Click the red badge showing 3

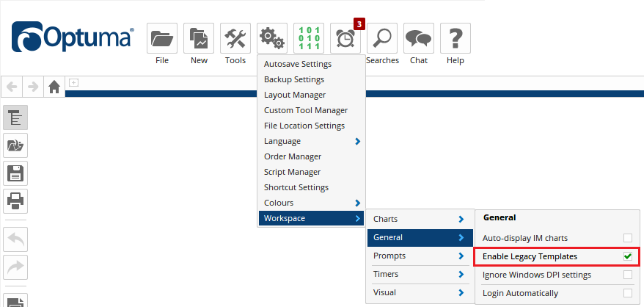[x=359, y=24]
